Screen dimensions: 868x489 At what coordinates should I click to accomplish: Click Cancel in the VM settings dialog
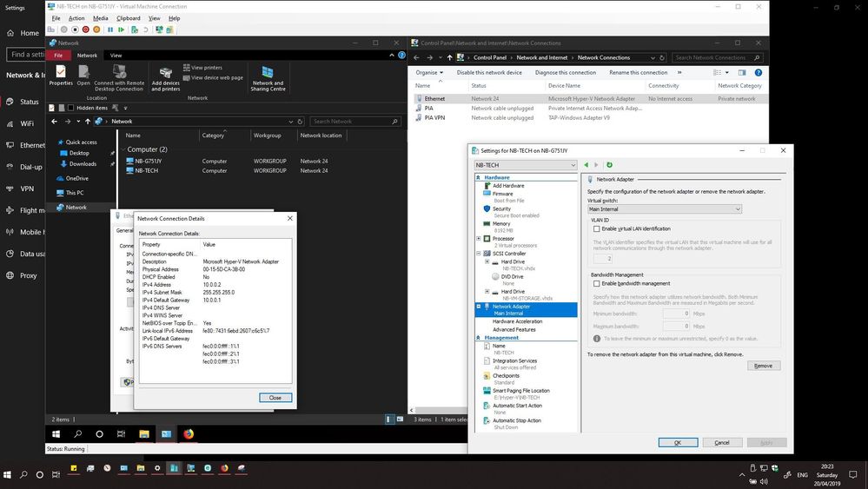[x=722, y=443]
